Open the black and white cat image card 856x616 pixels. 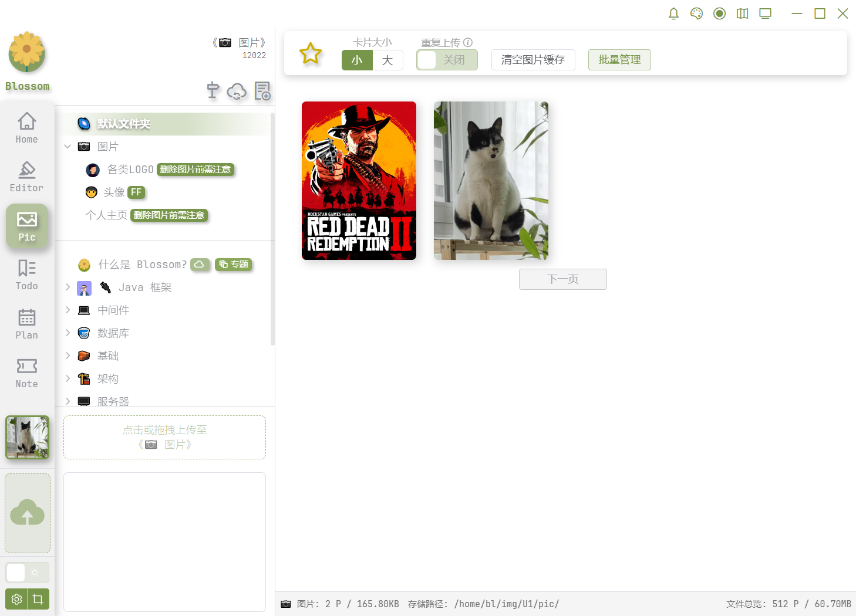coord(491,181)
